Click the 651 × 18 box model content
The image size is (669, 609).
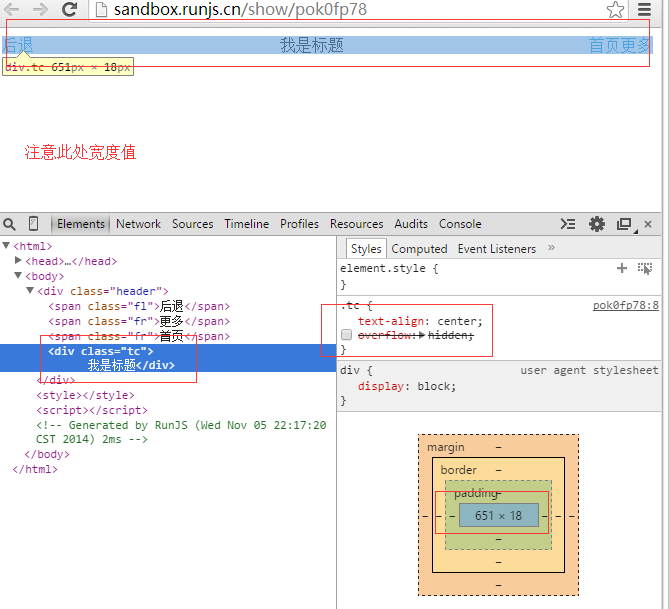pos(499,515)
